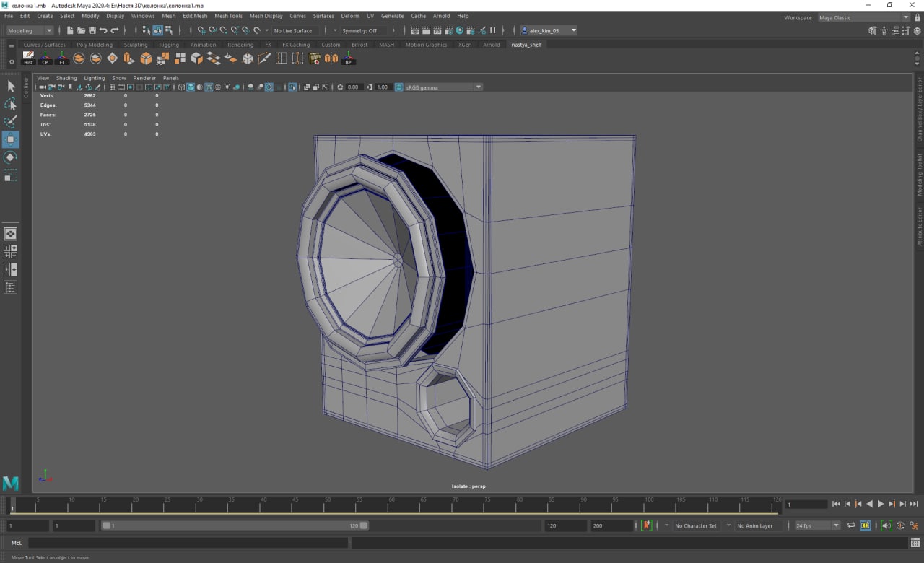Click the Pause viewport icon
This screenshot has width=924, height=563.
(x=493, y=30)
